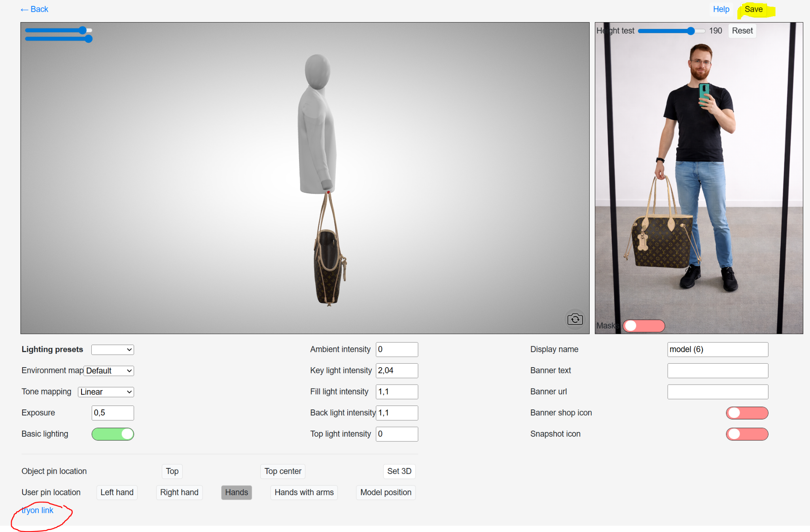Click the Key light intensity field
Screen dimensions: 810x532
(x=397, y=371)
